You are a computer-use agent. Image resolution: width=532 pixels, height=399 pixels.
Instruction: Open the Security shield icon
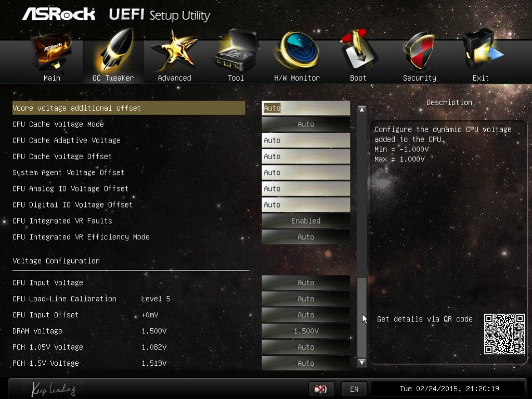tap(419, 51)
